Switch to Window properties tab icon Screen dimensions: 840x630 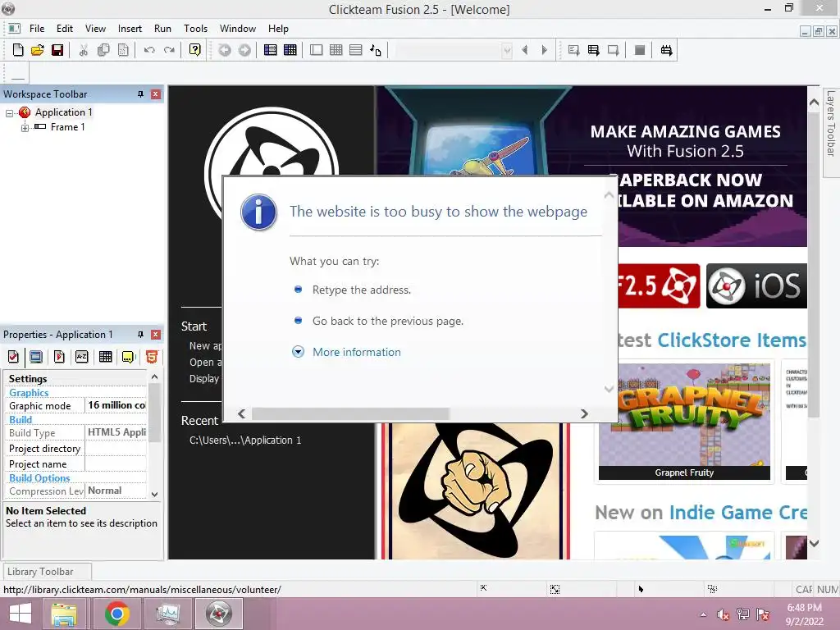point(36,357)
